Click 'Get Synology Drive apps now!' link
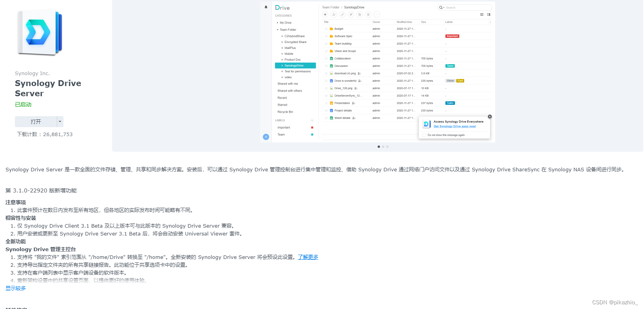The height and width of the screenshot is (309, 644). 455,126
